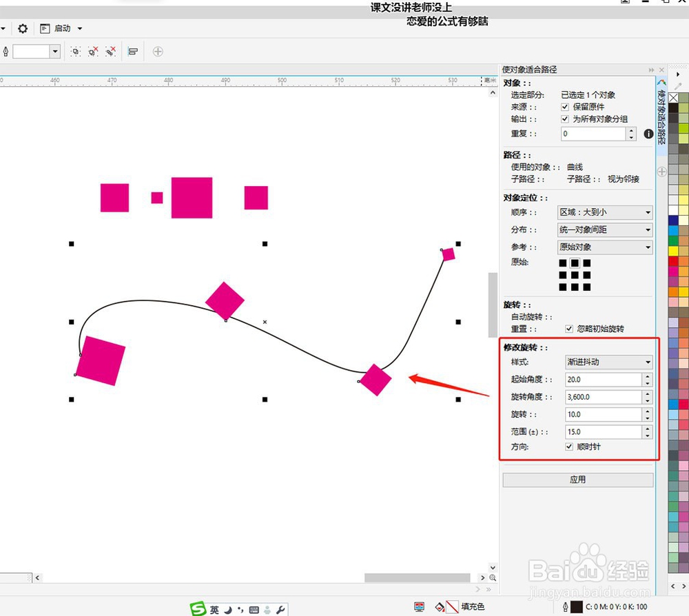The image size is (689, 616).
Task: Click the 应用 apply button
Action: tap(578, 480)
